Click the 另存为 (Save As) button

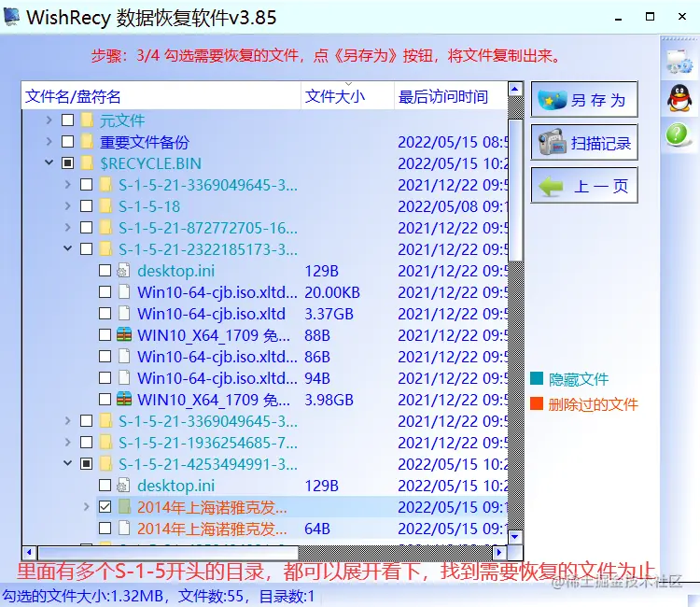coord(584,99)
